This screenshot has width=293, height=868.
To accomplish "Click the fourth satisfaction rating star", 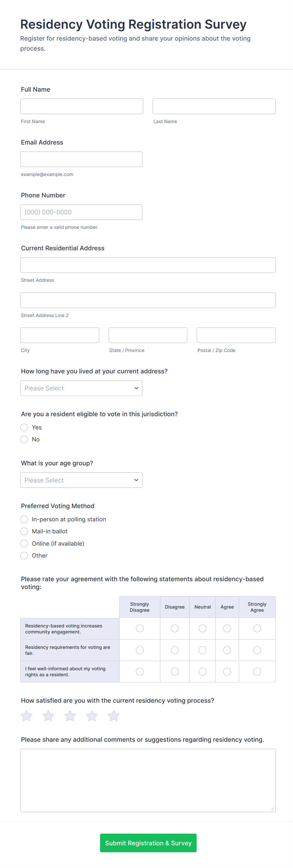I will pyautogui.click(x=92, y=716).
